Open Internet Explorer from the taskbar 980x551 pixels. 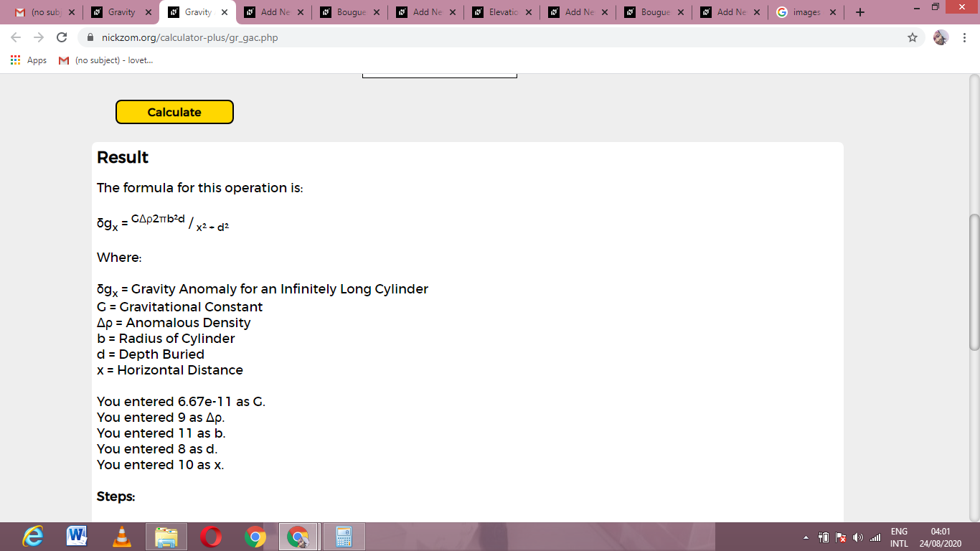click(33, 537)
